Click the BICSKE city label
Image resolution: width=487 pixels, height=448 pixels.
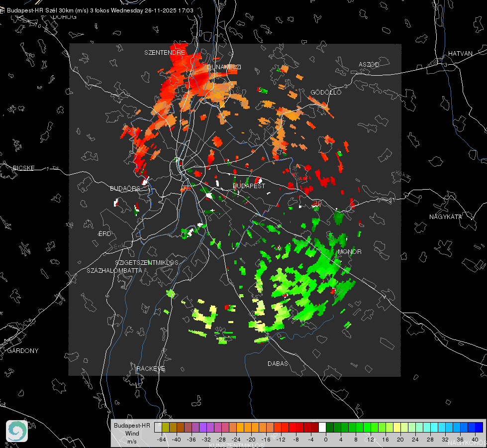coord(23,168)
